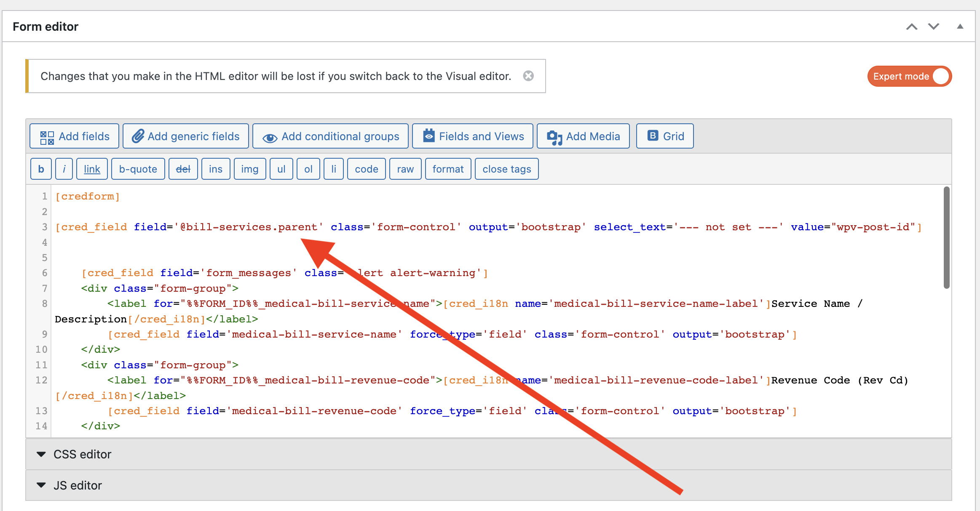Click the italic 'i' quicktag button
This screenshot has height=511, width=980.
(x=64, y=169)
